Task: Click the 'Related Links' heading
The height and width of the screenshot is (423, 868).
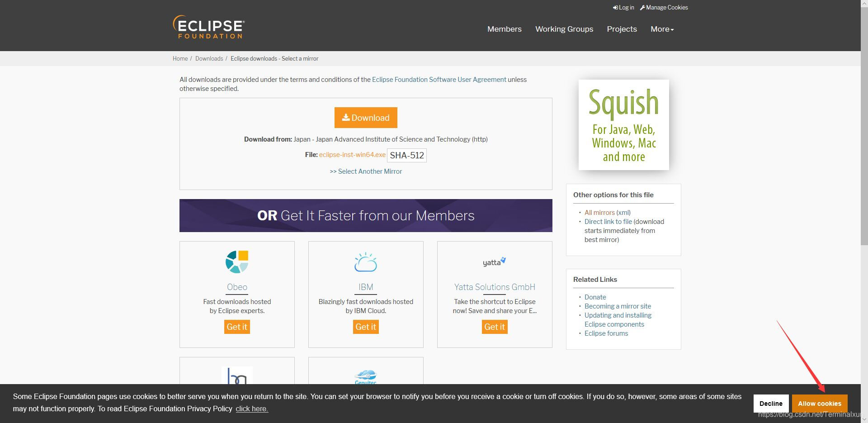Action: (595, 279)
